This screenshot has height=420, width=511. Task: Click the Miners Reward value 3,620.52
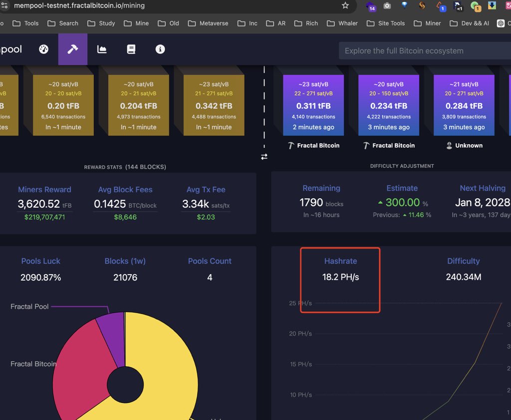point(39,204)
